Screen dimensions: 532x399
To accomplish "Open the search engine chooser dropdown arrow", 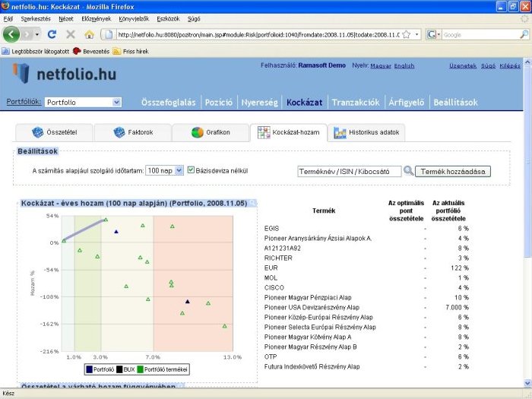I will [439, 35].
